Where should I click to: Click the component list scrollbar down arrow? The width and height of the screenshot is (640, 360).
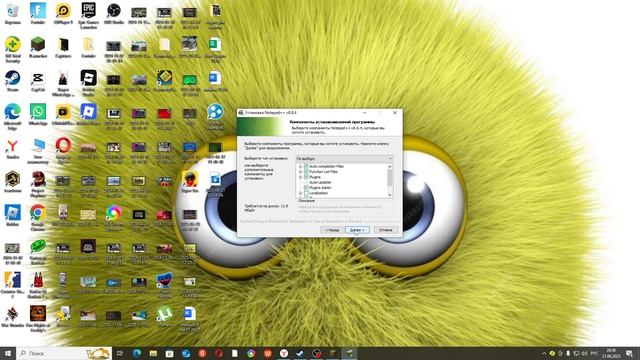click(390, 195)
